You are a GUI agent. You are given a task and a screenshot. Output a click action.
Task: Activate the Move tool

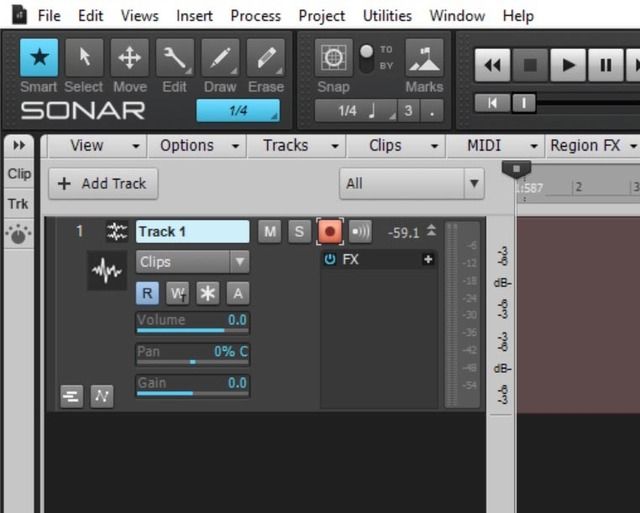tap(130, 59)
